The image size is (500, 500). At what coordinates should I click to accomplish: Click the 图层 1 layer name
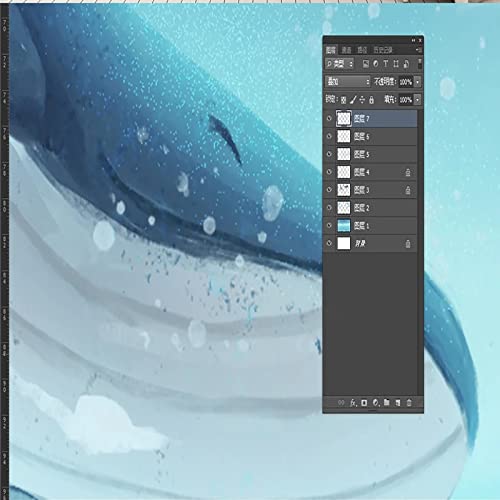click(362, 226)
